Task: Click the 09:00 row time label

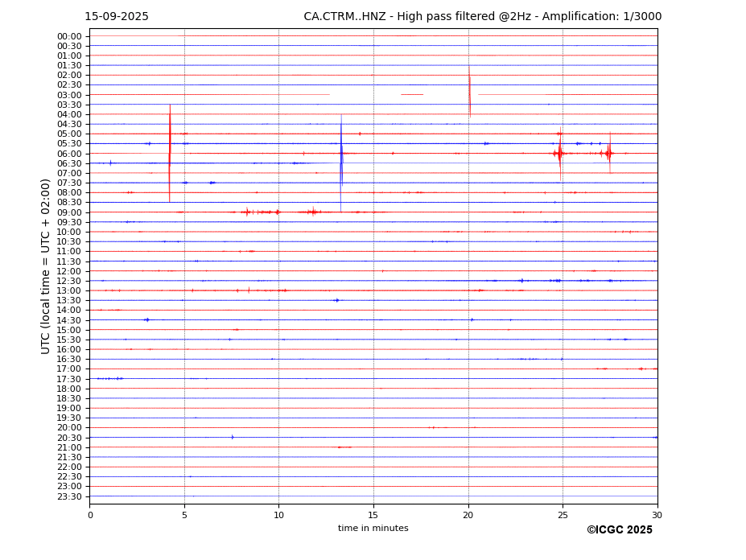Action: 69,212
